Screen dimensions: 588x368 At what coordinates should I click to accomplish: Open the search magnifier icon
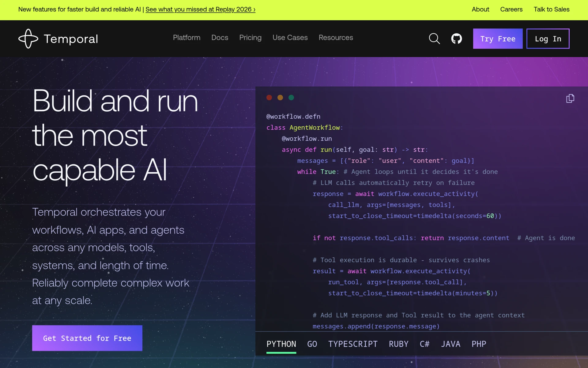pyautogui.click(x=434, y=39)
